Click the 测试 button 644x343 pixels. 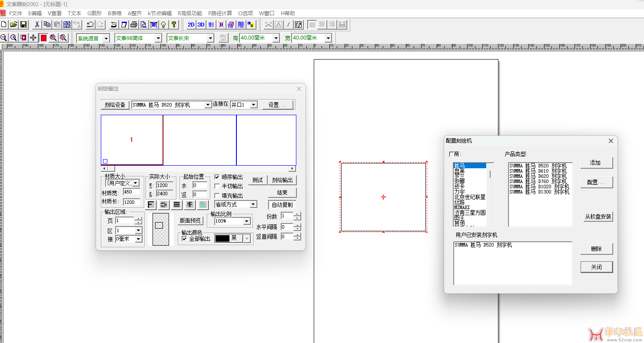258,180
